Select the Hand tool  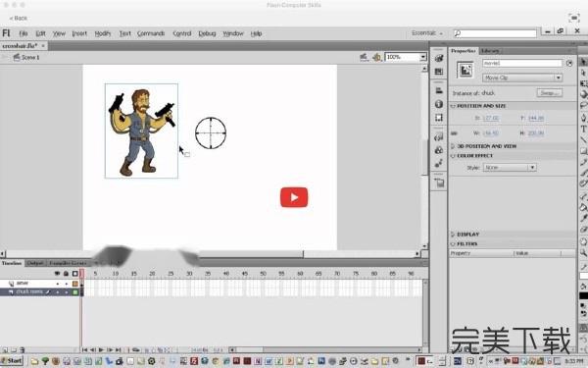pyautogui.click(x=584, y=241)
